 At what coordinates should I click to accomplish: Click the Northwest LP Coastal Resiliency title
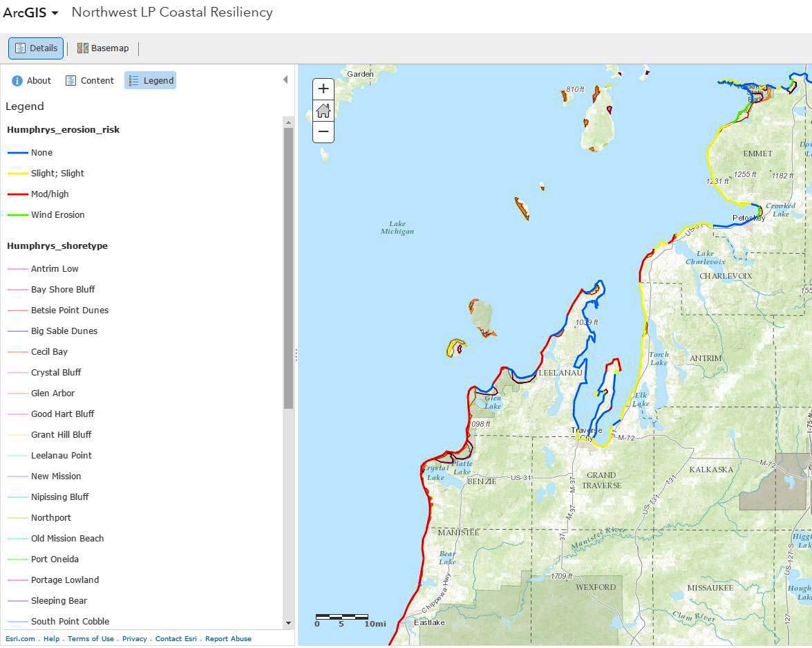(172, 12)
